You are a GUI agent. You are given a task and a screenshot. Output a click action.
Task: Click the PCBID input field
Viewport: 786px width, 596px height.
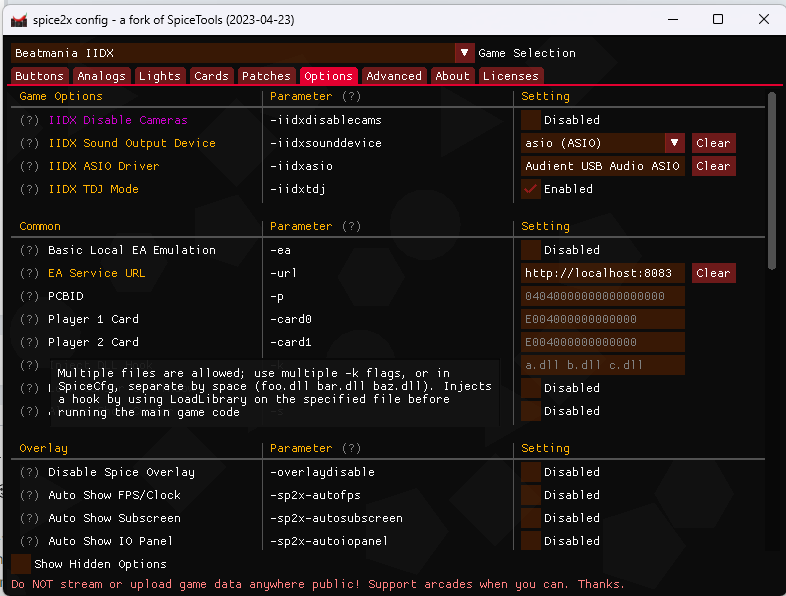pyautogui.click(x=603, y=296)
